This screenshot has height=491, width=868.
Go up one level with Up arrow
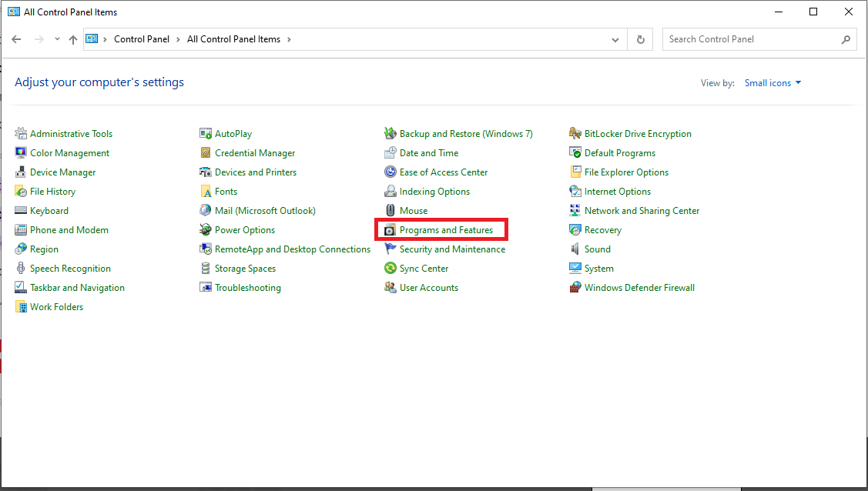click(x=73, y=39)
